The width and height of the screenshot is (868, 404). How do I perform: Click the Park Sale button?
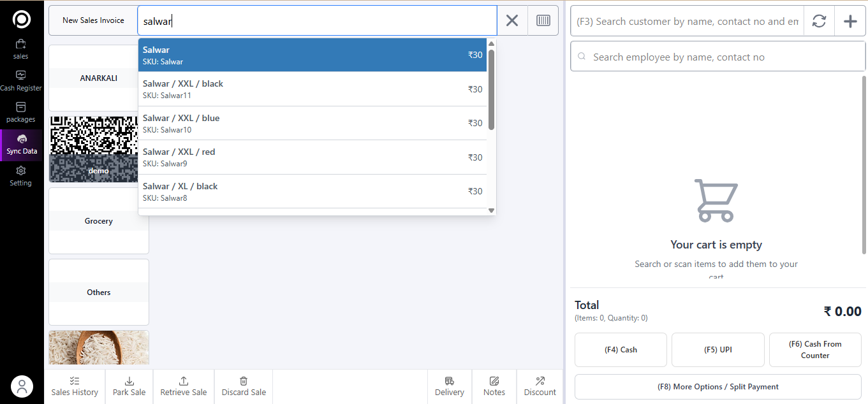pyautogui.click(x=129, y=386)
